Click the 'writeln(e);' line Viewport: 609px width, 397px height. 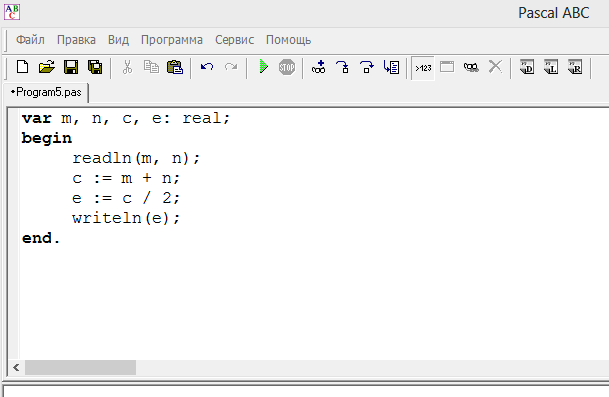pyautogui.click(x=126, y=218)
